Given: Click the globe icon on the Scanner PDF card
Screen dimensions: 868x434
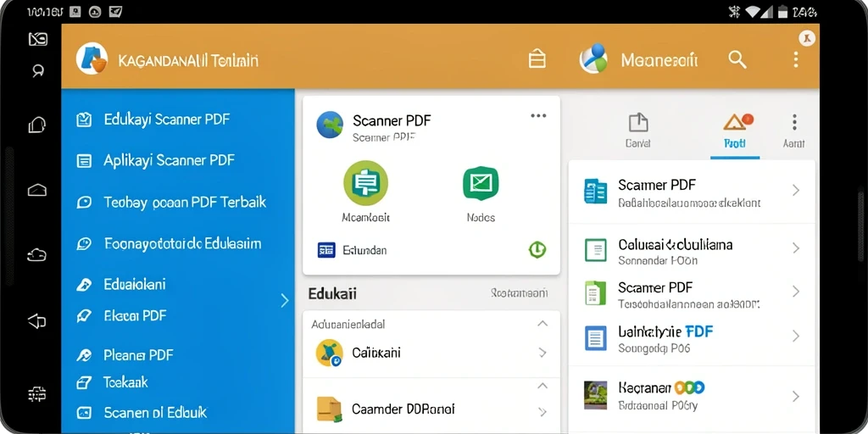Looking at the screenshot, I should click(x=330, y=125).
